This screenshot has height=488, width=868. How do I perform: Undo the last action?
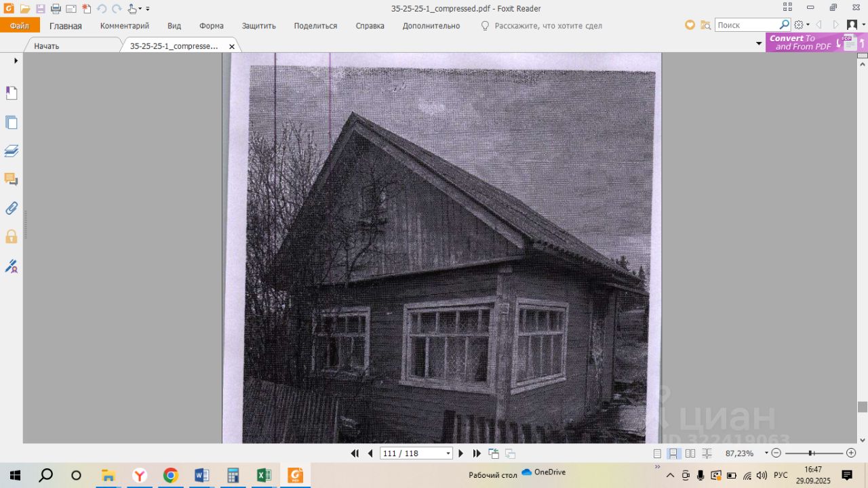click(x=102, y=9)
